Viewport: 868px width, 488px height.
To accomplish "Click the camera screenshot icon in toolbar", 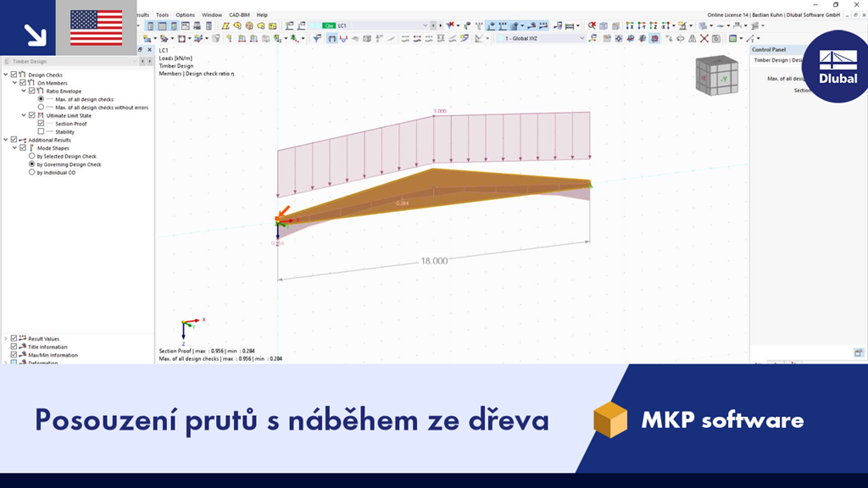I will pyautogui.click(x=715, y=38).
